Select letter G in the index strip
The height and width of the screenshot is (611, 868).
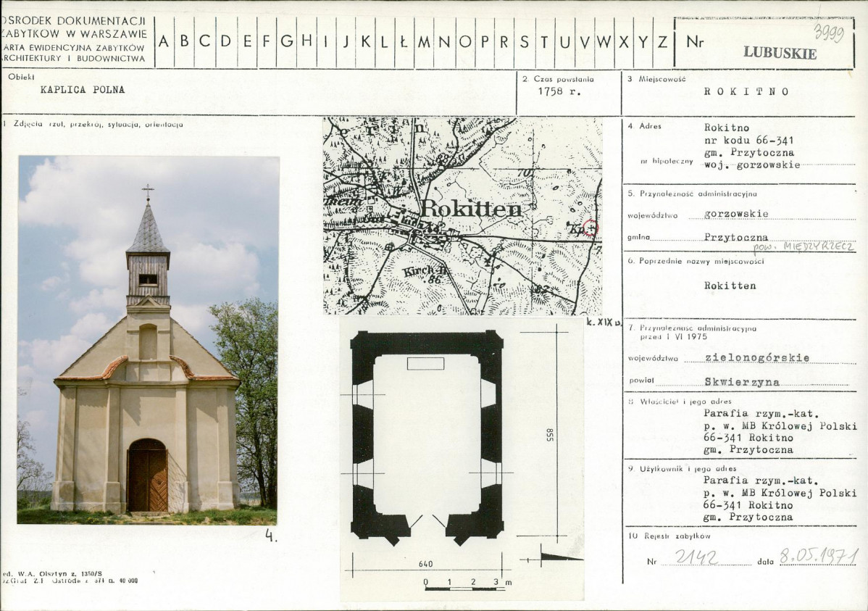tap(287, 41)
